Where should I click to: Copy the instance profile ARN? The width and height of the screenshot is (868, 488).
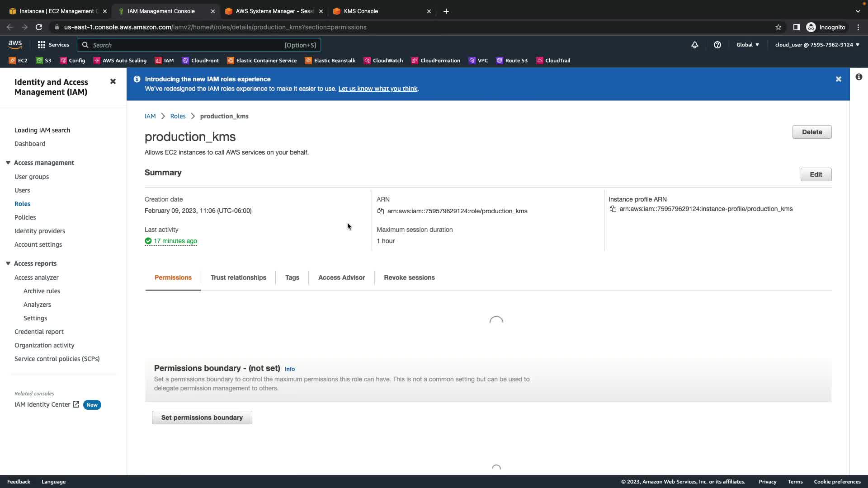pos(613,209)
